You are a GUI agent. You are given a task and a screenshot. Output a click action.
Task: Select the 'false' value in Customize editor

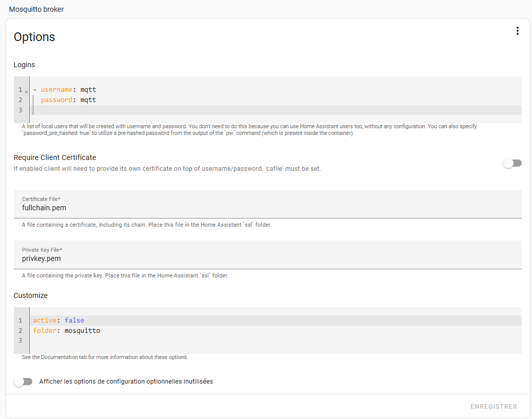(x=74, y=321)
